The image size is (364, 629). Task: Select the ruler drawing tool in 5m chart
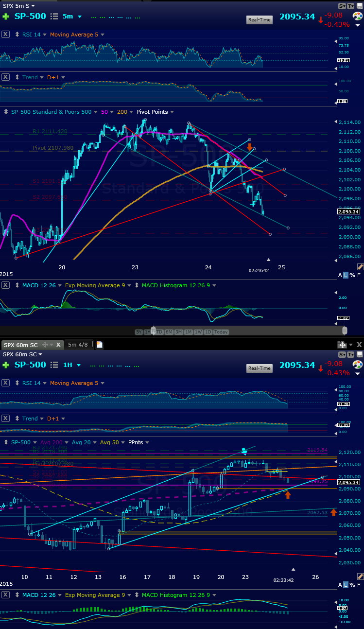click(x=360, y=267)
